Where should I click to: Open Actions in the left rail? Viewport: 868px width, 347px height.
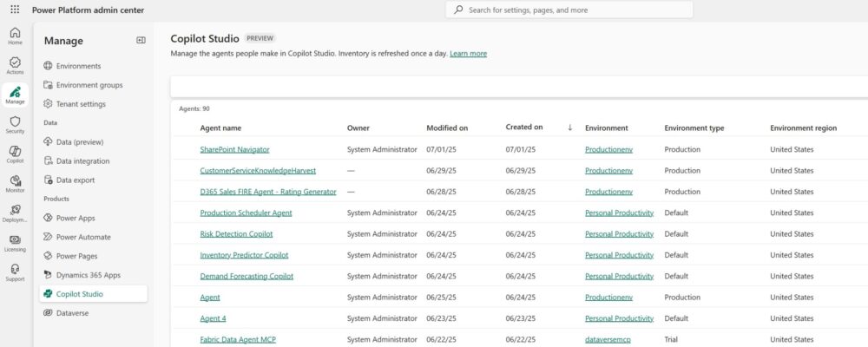point(15,66)
